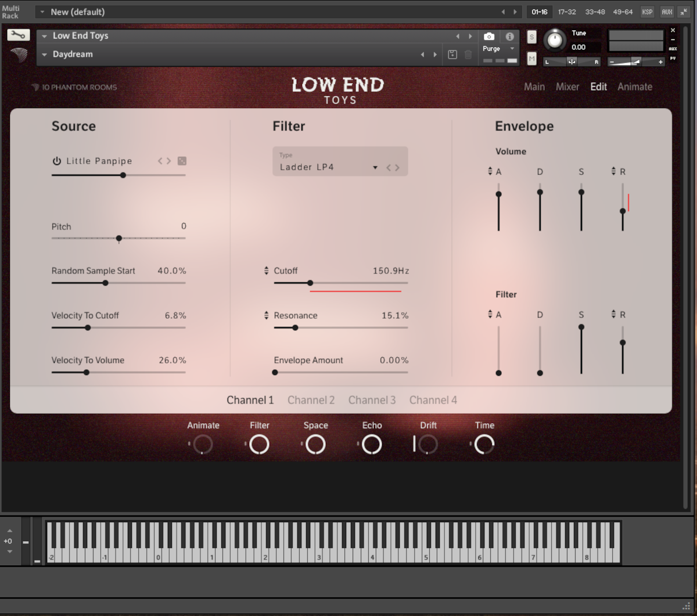
Task: Show instrument slots 01-16
Action: tap(539, 12)
